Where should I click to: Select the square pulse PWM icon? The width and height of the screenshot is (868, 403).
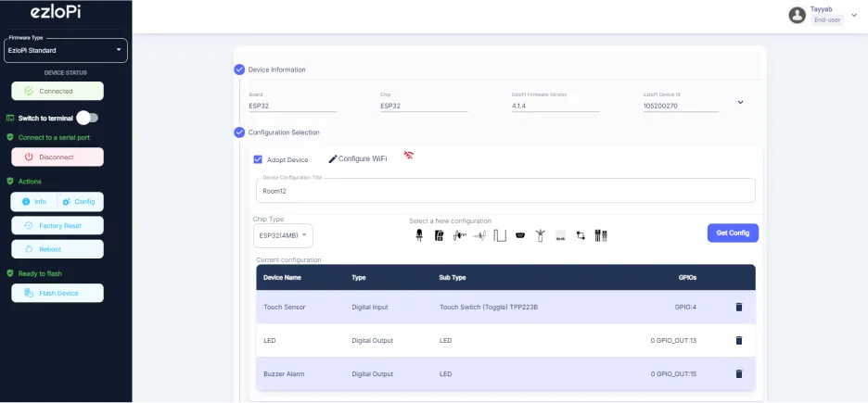click(x=500, y=235)
